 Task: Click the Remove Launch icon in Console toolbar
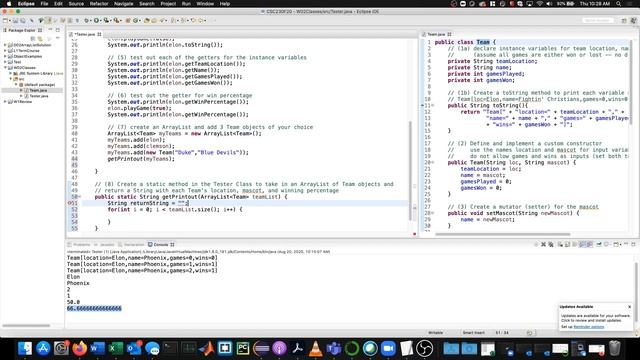(x=543, y=244)
